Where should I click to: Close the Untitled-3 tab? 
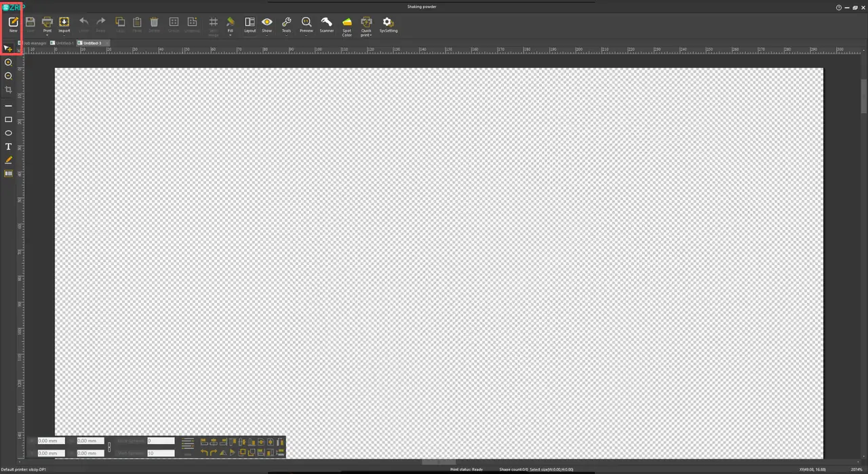coord(106,43)
